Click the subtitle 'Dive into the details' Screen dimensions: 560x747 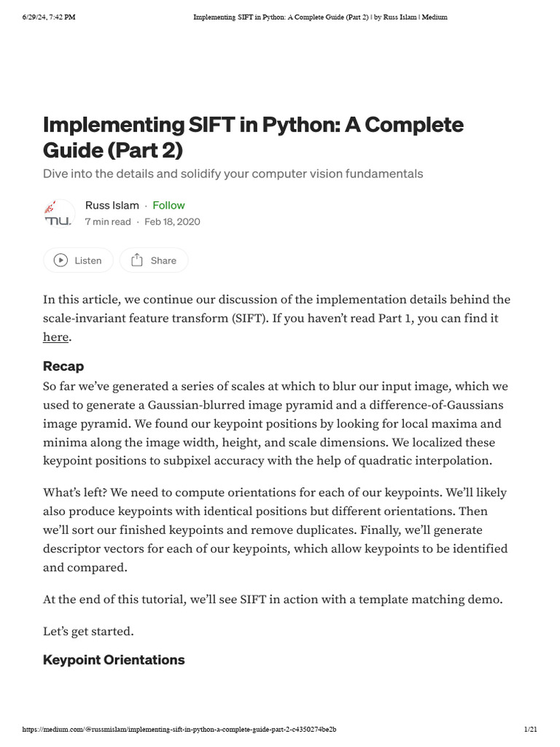coord(233,174)
